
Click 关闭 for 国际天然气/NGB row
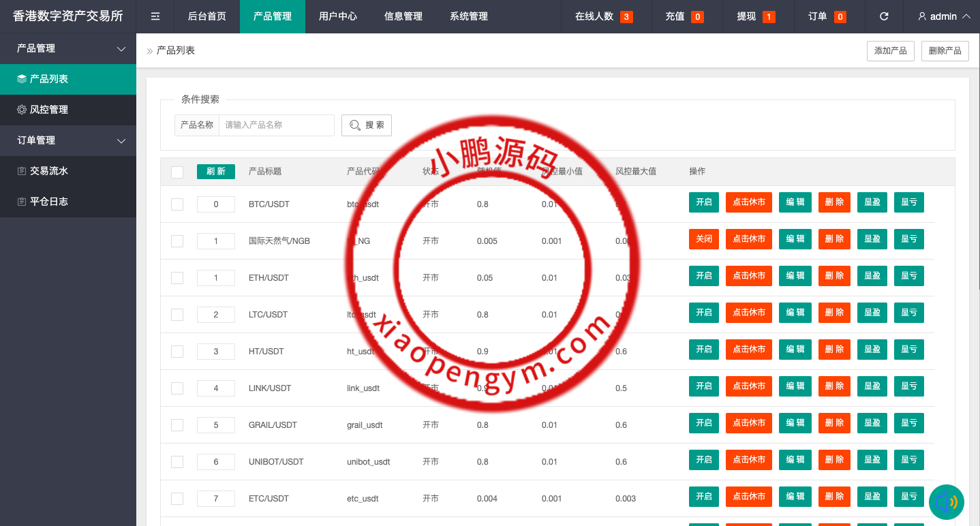703,239
